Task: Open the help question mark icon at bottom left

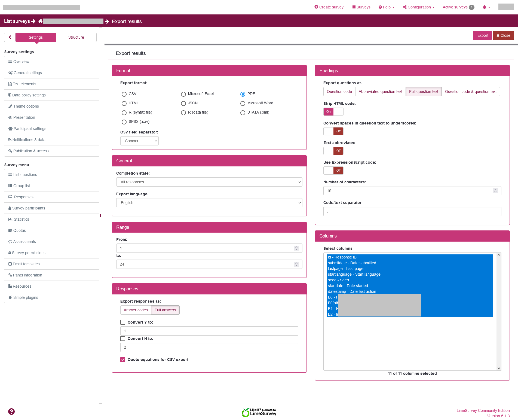Action: click(11, 412)
